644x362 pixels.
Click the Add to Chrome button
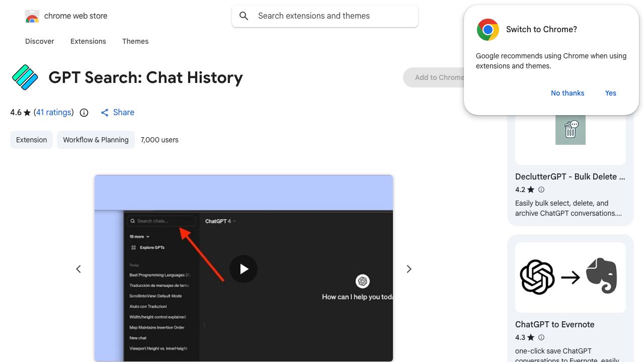point(434,77)
